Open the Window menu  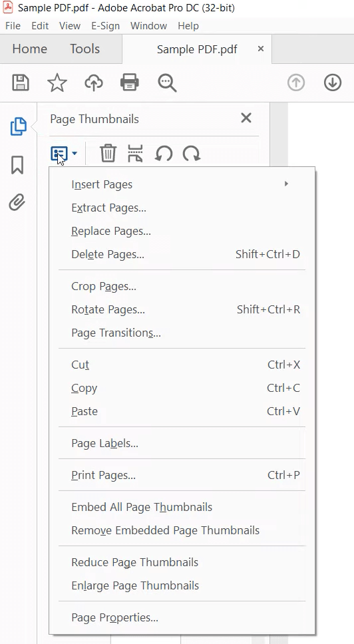pos(148,26)
